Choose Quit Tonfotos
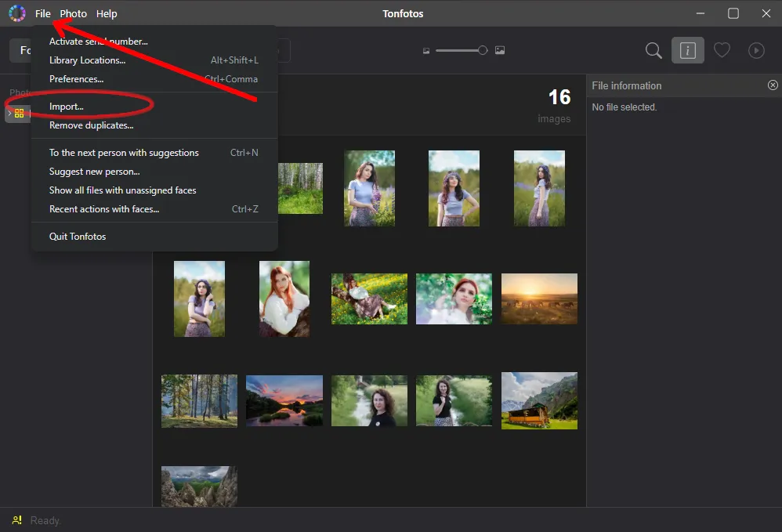782x532 pixels. [78, 236]
